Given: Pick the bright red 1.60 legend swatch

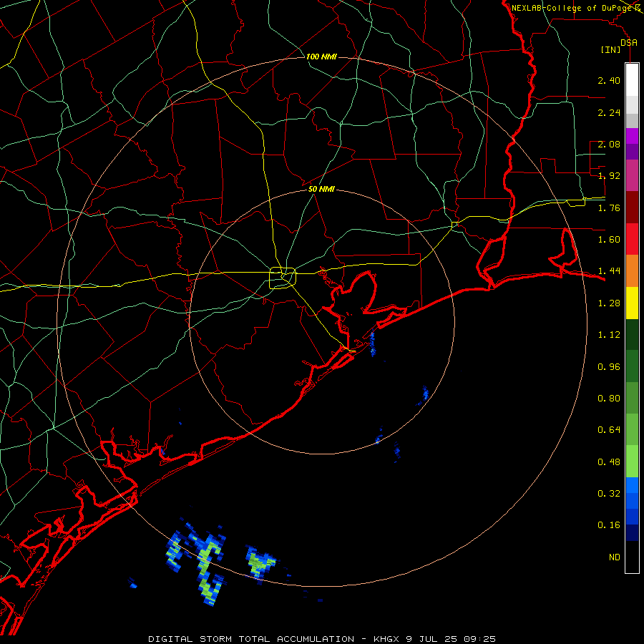Looking at the screenshot, I should (632, 239).
